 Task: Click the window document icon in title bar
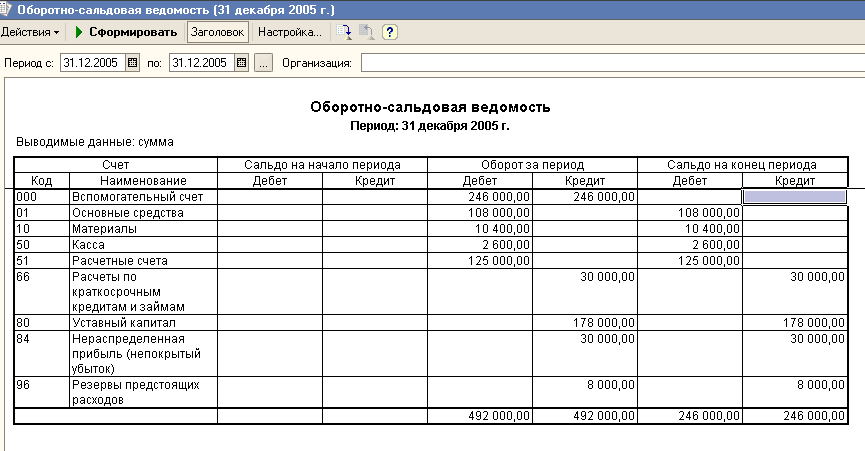coord(6,9)
